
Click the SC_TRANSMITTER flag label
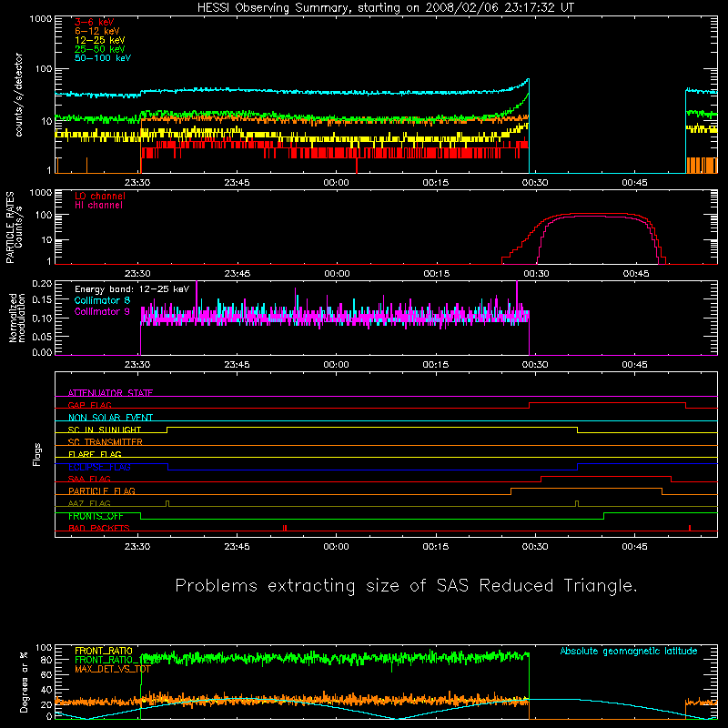tap(106, 442)
